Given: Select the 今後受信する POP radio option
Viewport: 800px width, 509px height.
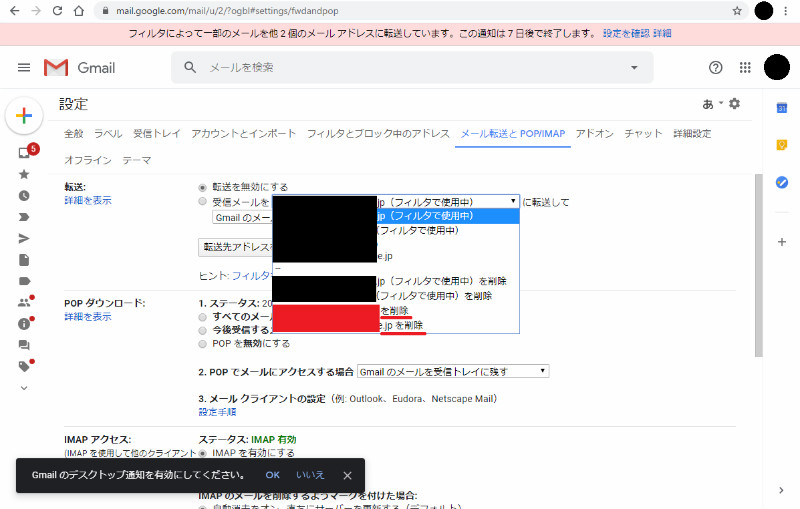Looking at the screenshot, I should tap(203, 330).
